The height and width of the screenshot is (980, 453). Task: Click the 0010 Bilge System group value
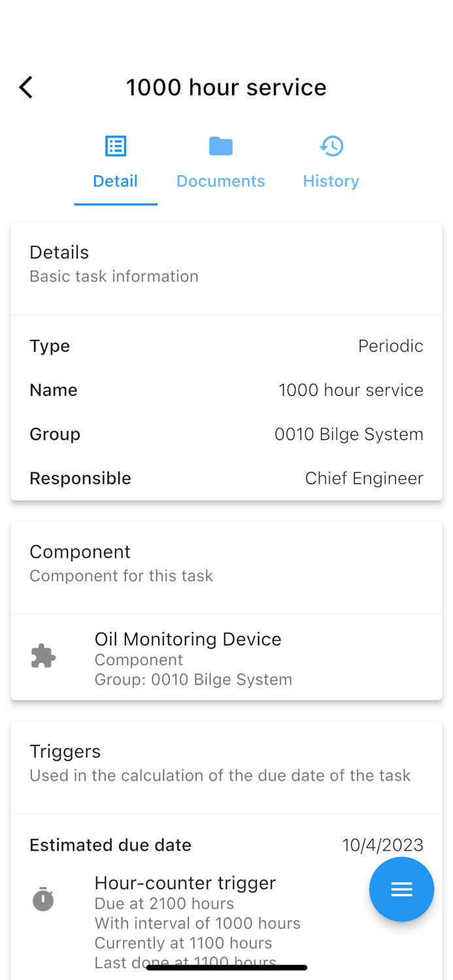coord(348,434)
